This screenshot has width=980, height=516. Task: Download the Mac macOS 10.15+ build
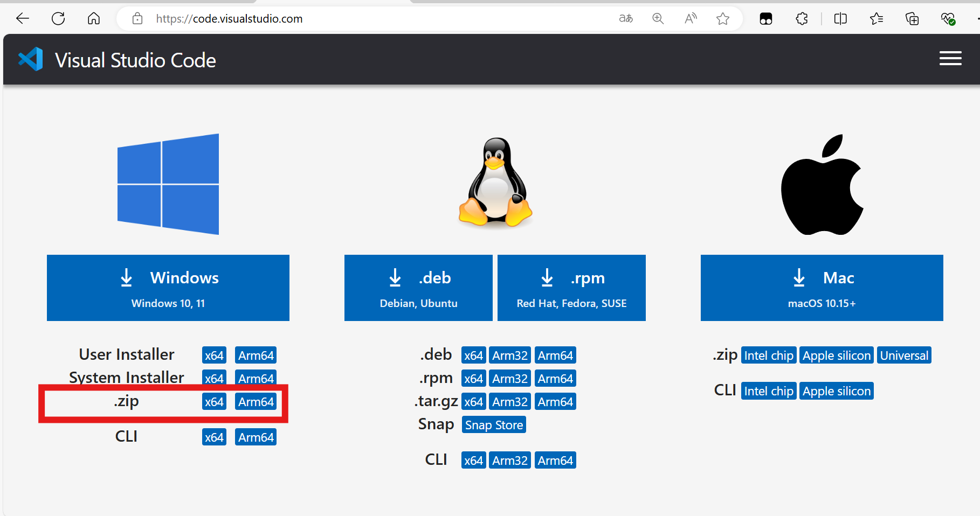[x=822, y=288]
